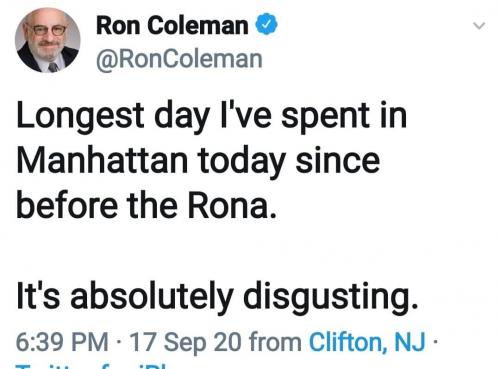Click the word "from" before the location
The height and width of the screenshot is (369, 500).
pyautogui.click(x=275, y=342)
